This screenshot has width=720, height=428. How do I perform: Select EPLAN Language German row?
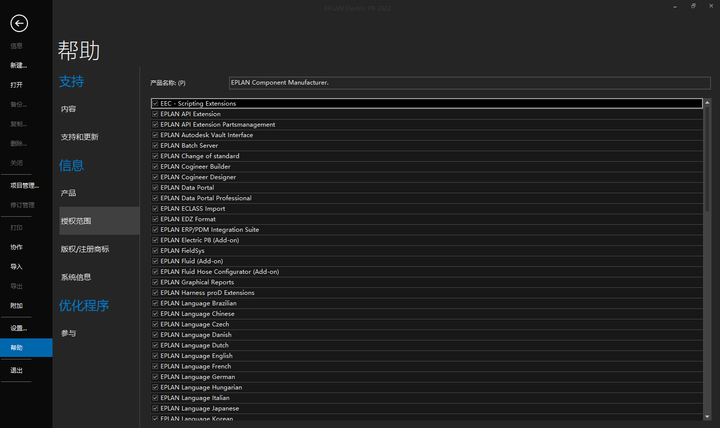point(427,377)
